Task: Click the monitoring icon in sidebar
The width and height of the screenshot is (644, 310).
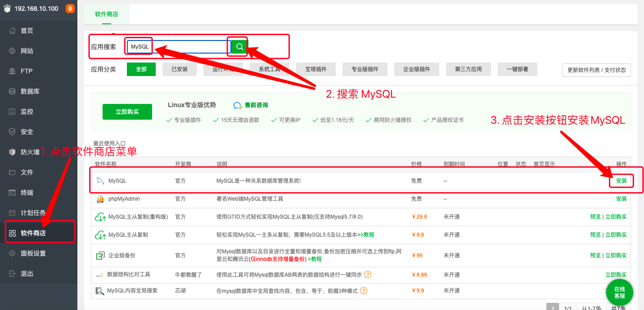Action: pyautogui.click(x=13, y=112)
